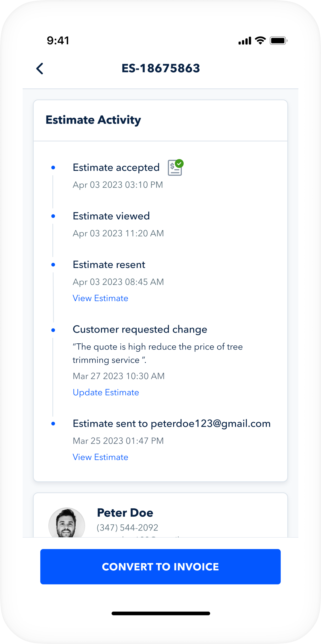
Task: Select the Estimate accepted timeline bullet
Action: click(53, 168)
